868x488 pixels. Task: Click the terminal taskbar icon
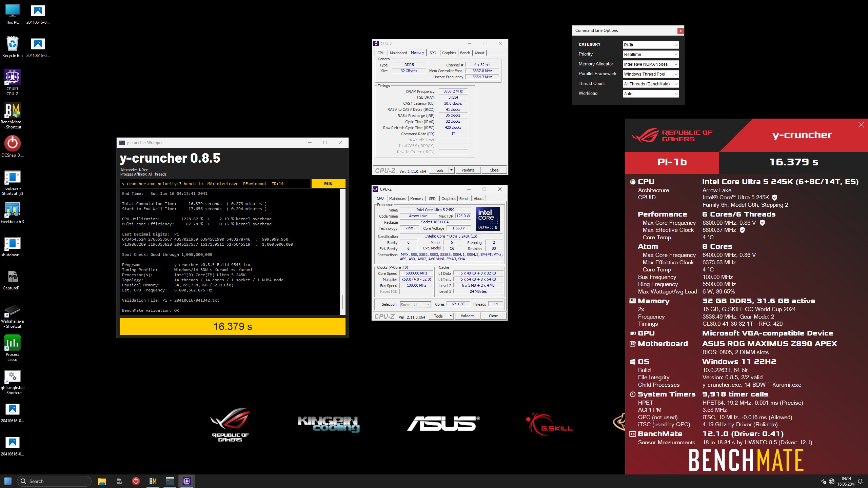click(x=170, y=481)
